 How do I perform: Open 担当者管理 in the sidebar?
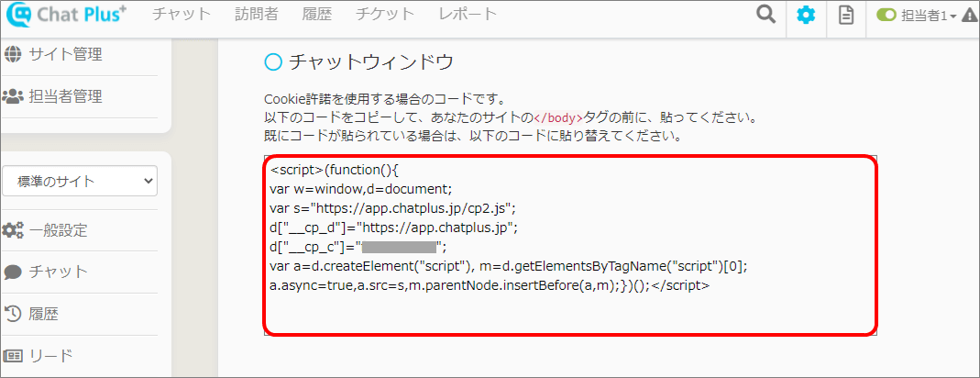pyautogui.click(x=64, y=95)
